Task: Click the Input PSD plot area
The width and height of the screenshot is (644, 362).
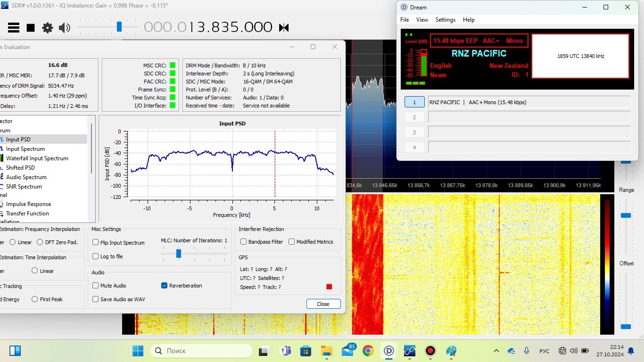Action: (232, 165)
